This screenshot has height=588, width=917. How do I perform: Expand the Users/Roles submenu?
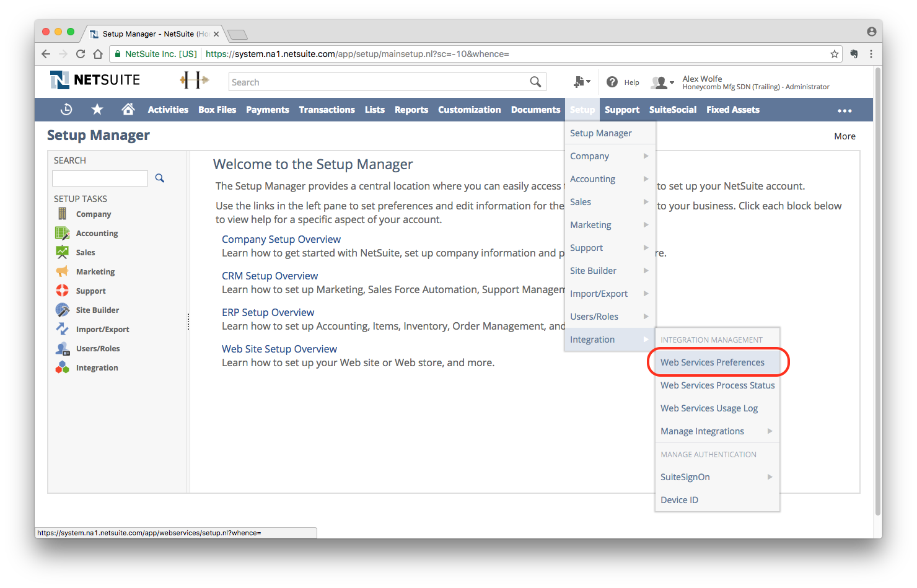pos(610,317)
